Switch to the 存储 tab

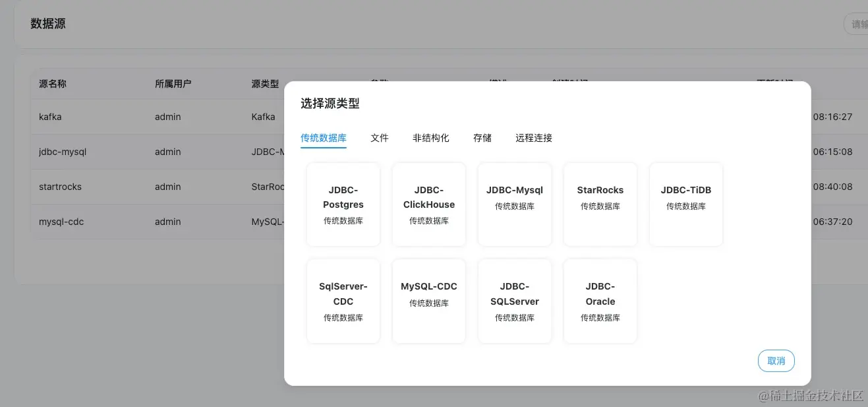(x=482, y=138)
